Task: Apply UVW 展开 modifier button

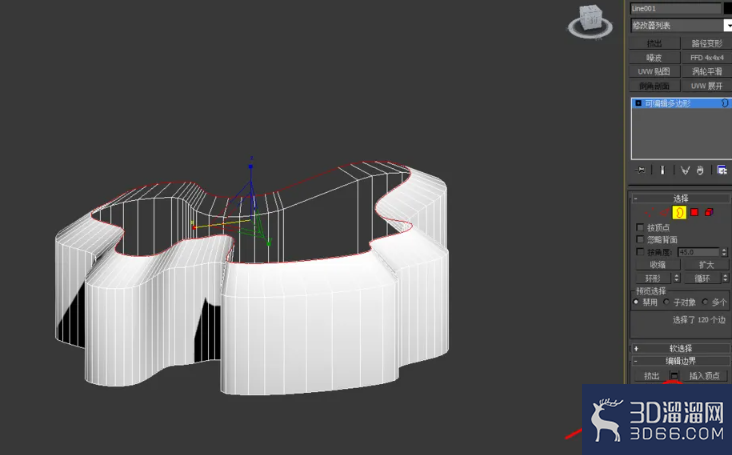Action: [x=707, y=86]
